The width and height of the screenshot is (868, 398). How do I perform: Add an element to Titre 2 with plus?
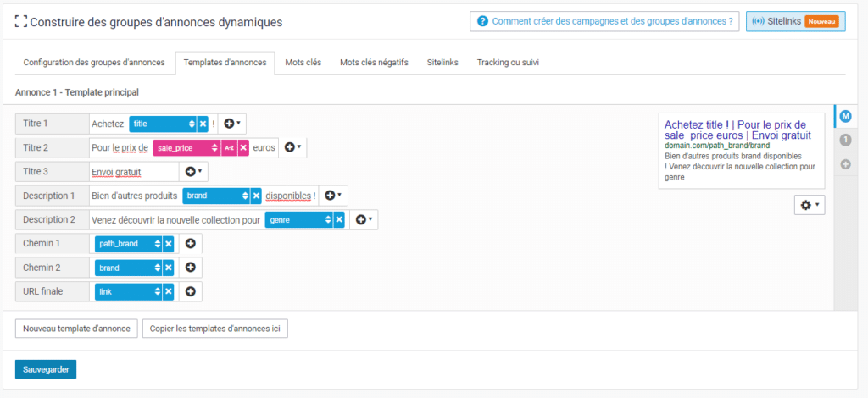[292, 148]
